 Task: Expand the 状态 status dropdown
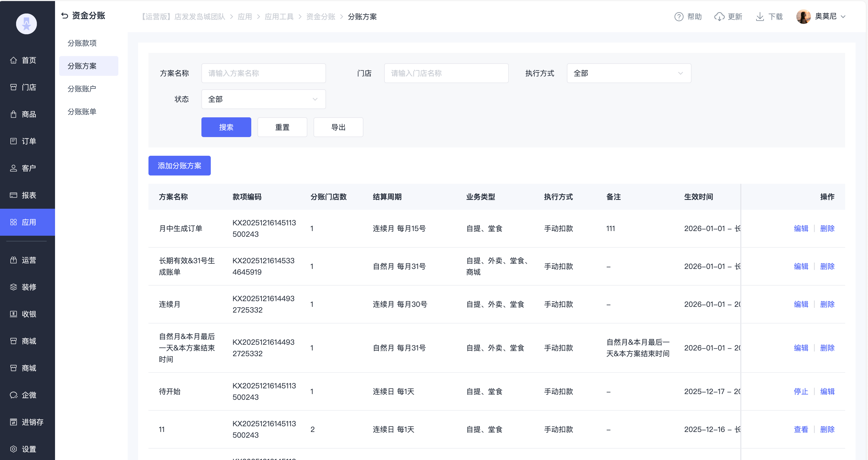tap(263, 99)
